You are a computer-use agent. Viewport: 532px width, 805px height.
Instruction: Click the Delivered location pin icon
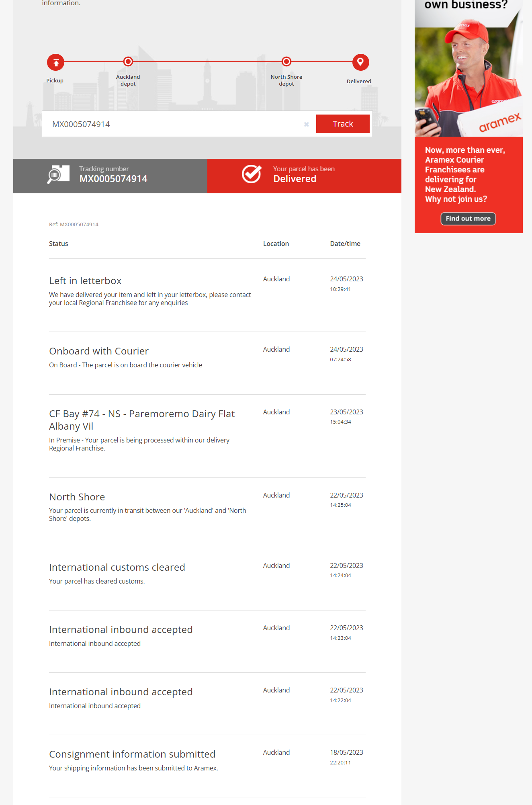click(x=360, y=62)
